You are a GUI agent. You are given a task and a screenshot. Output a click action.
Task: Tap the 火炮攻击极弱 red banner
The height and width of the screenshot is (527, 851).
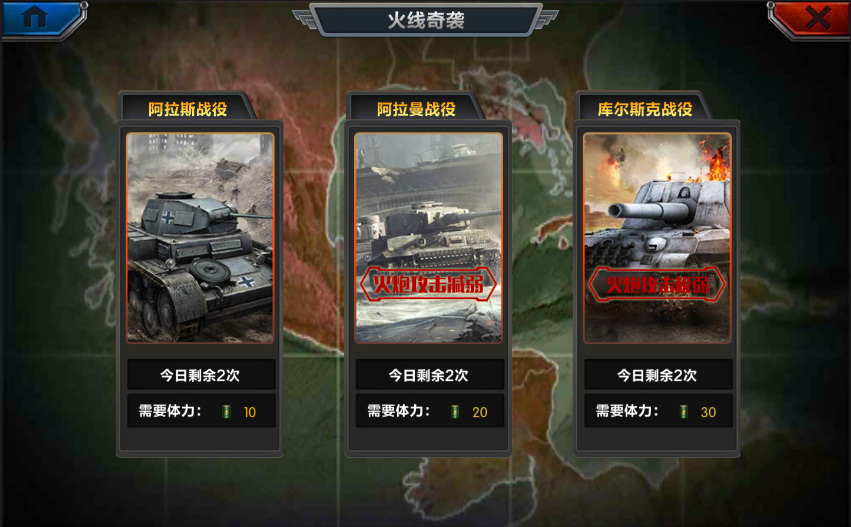coord(657,284)
